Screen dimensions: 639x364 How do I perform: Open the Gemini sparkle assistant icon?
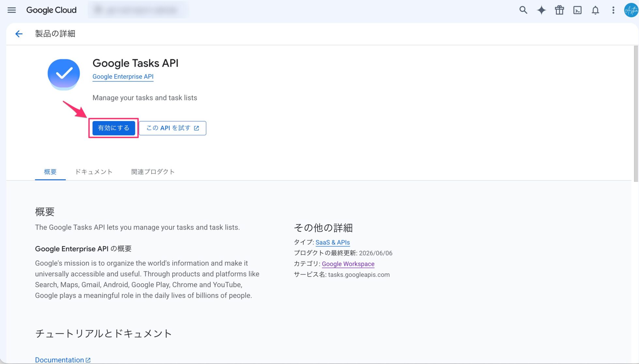(541, 10)
